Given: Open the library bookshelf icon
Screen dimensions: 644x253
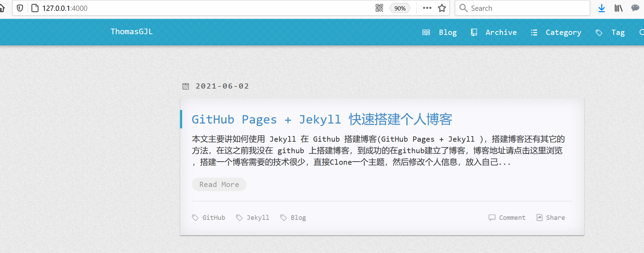Looking at the screenshot, I should [x=618, y=8].
